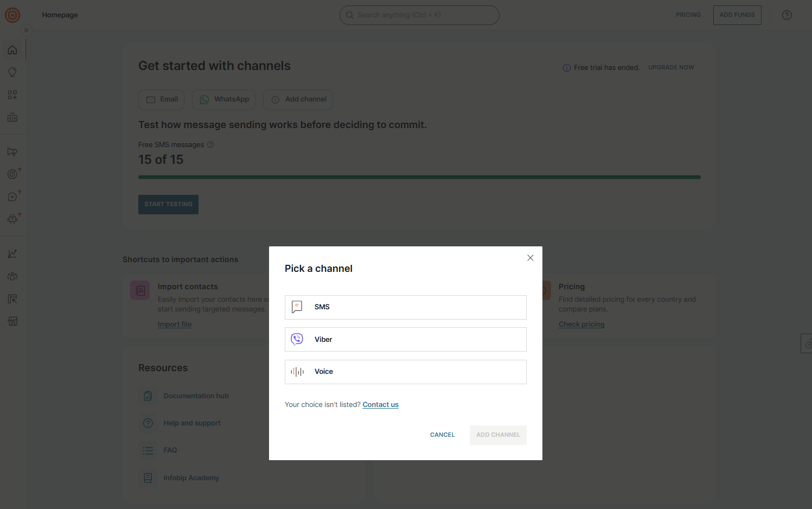Open the PRICING menu item
This screenshot has width=812, height=509.
688,15
